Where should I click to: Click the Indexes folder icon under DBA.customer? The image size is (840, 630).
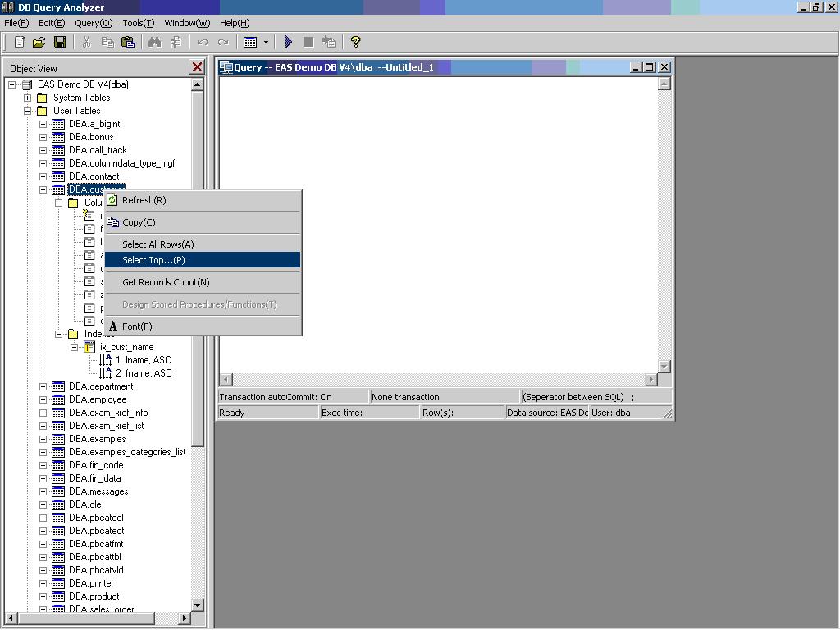click(x=73, y=335)
